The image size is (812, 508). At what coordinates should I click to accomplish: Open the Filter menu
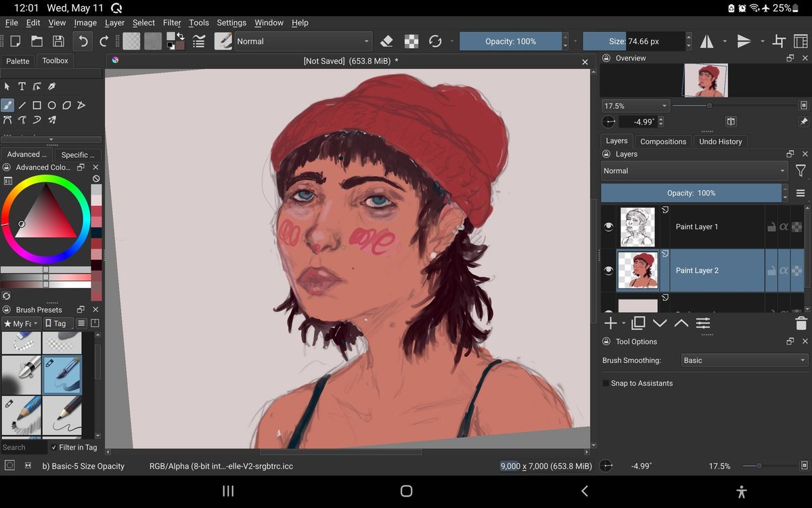[172, 22]
